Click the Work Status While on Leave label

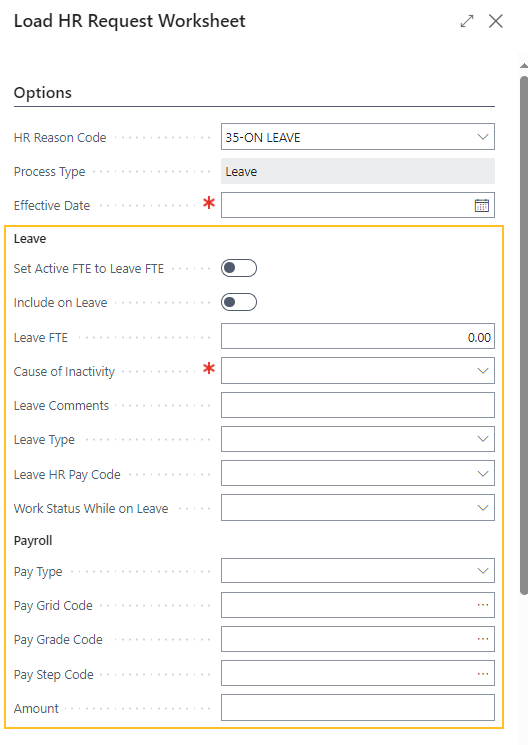tap(91, 508)
